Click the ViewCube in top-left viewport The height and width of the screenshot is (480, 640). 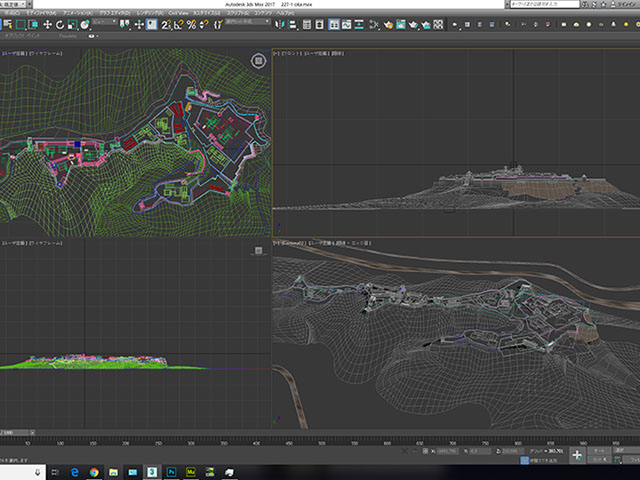point(258,61)
